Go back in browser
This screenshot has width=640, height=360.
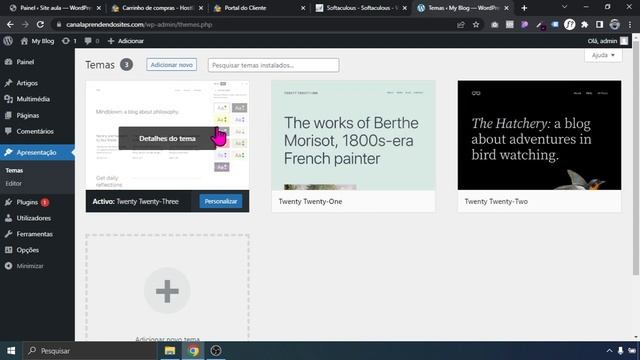pyautogui.click(x=10, y=24)
